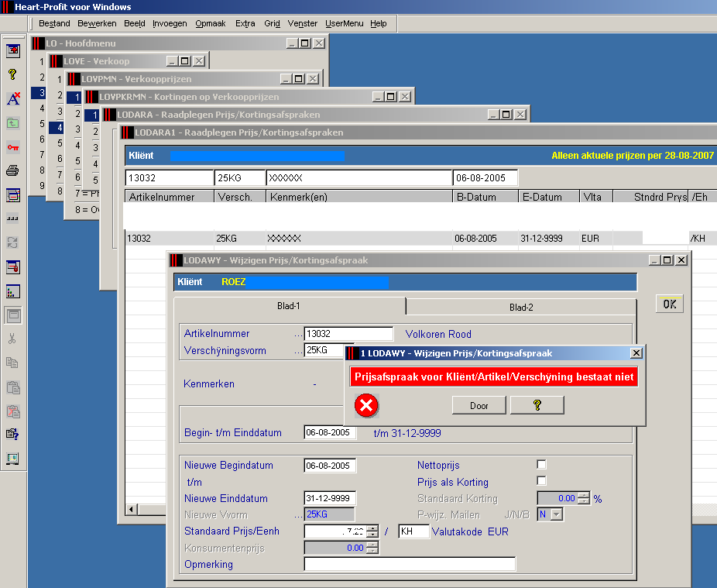The width and height of the screenshot is (717, 588).
Task: Click the sidebar window icon with red lines
Action: 13,195
